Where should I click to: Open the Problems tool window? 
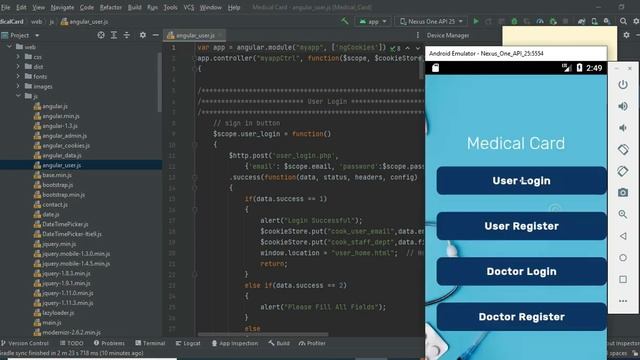[x=109, y=343]
